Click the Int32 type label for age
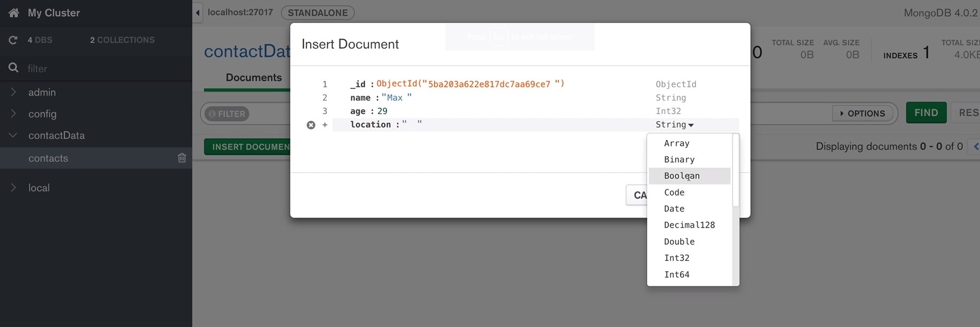This screenshot has height=327, width=980. [668, 111]
